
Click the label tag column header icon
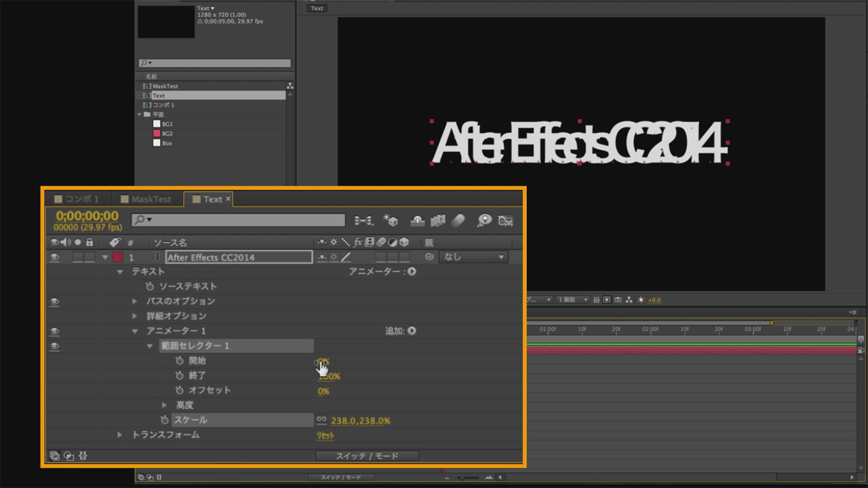(x=115, y=242)
